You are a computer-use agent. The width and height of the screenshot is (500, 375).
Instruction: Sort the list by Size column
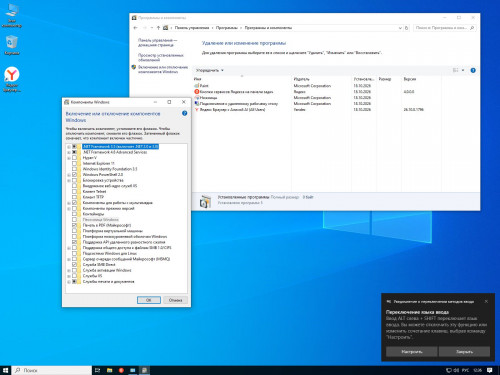(x=389, y=79)
